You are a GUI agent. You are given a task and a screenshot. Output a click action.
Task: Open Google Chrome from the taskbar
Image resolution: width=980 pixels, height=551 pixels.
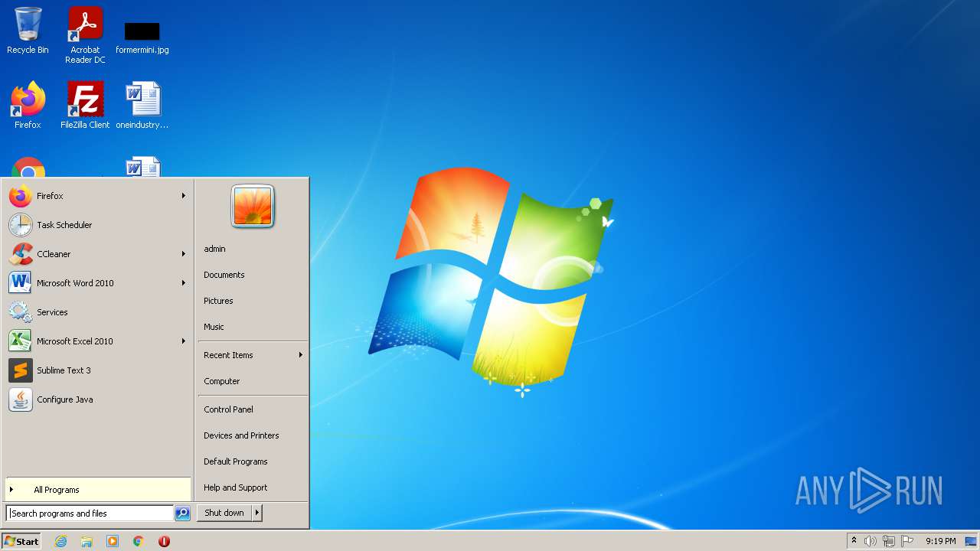139,541
